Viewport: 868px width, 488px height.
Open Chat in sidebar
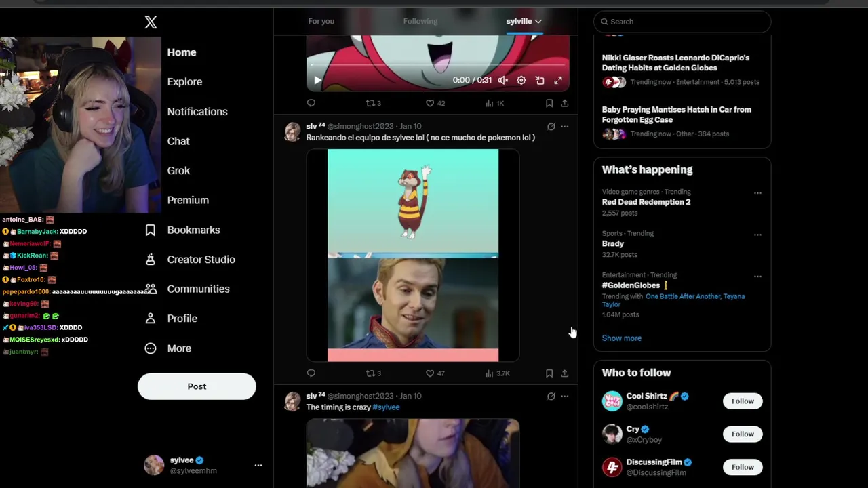coord(178,141)
